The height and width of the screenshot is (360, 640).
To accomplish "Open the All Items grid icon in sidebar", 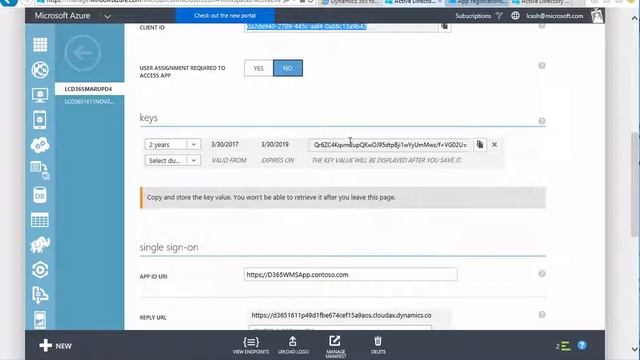I will (40, 44).
